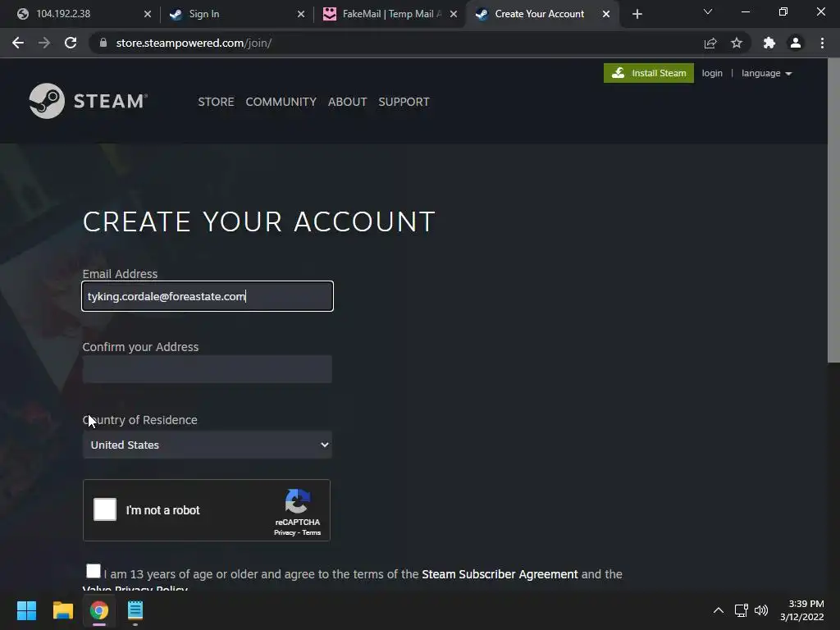Share this page via the share icon

pos(710,43)
